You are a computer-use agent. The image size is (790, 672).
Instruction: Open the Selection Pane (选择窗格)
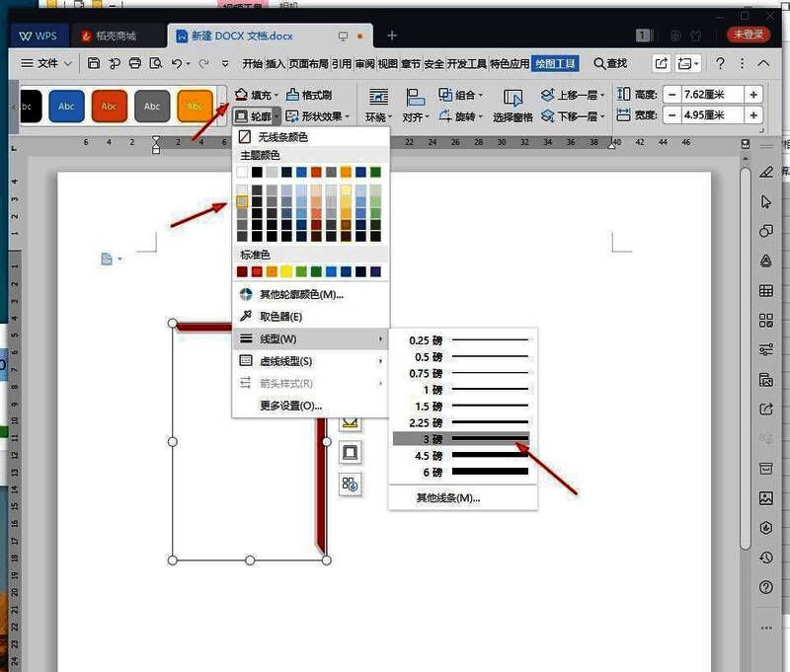pos(513,105)
